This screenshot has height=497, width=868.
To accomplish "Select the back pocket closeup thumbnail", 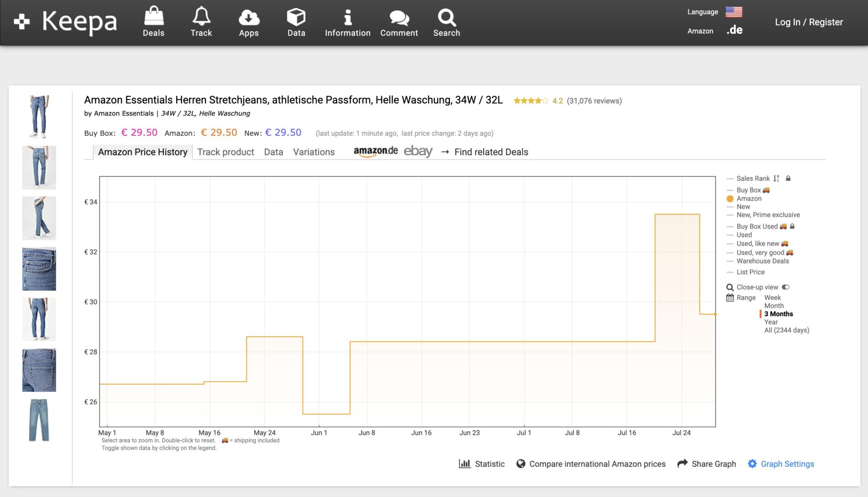I will coord(39,370).
